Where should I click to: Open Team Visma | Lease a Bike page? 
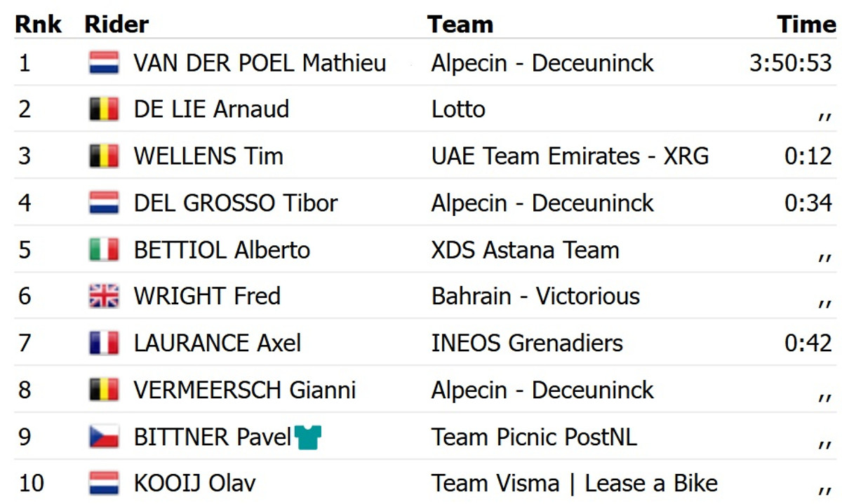point(574,484)
